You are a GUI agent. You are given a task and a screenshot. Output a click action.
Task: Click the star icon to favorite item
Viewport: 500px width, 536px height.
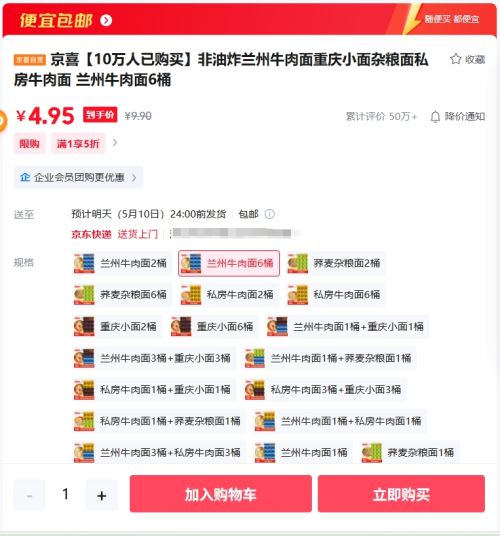click(455, 59)
